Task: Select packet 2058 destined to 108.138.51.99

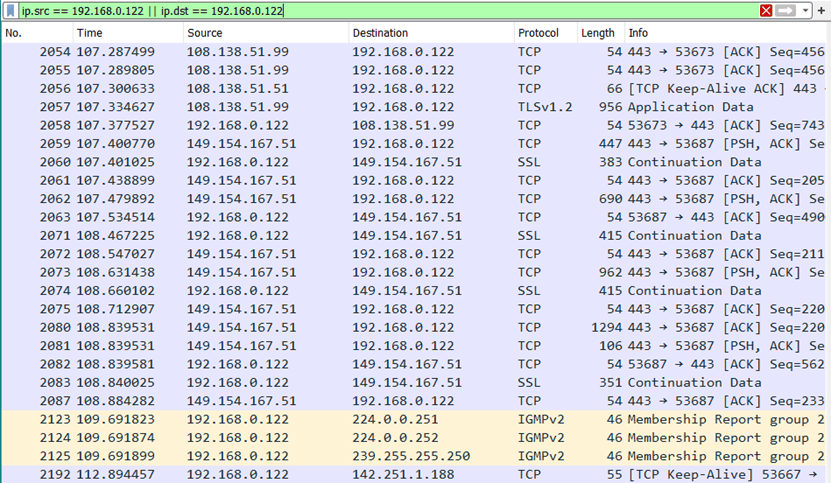Action: pos(416,126)
